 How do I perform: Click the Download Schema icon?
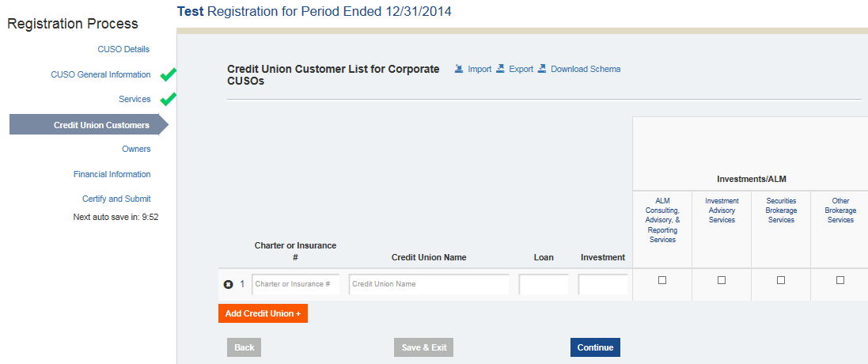[542, 69]
